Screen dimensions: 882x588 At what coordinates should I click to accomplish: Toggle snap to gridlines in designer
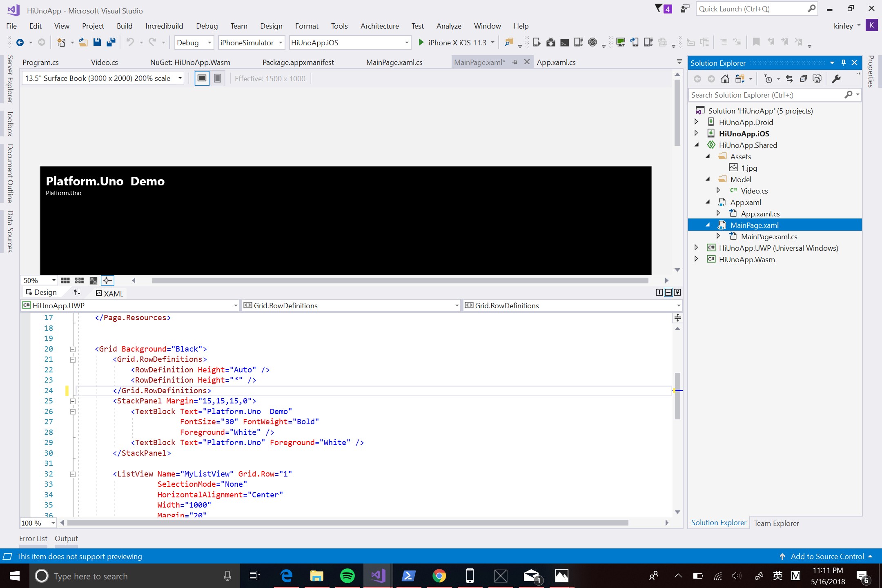(x=80, y=281)
